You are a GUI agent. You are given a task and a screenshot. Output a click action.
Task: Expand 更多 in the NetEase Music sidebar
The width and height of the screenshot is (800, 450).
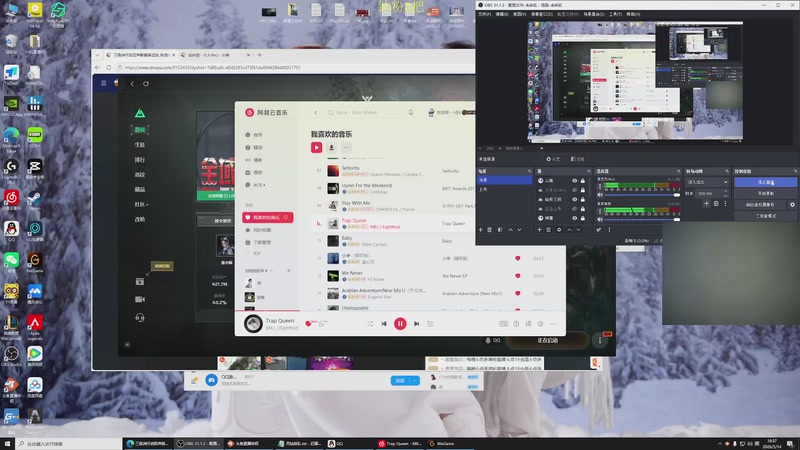click(254, 253)
